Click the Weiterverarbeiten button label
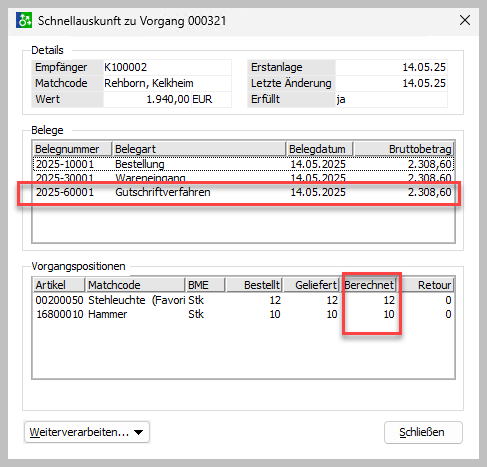487x467 pixels. 79,432
